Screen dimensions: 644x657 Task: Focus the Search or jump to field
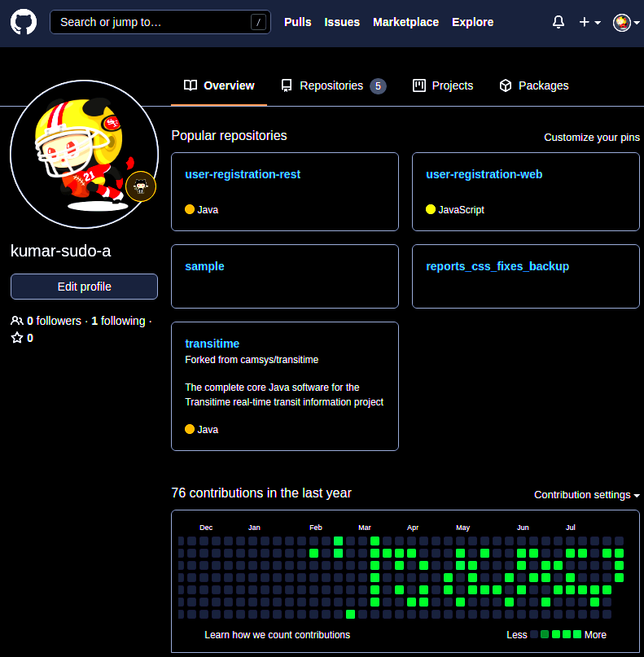tap(151, 22)
